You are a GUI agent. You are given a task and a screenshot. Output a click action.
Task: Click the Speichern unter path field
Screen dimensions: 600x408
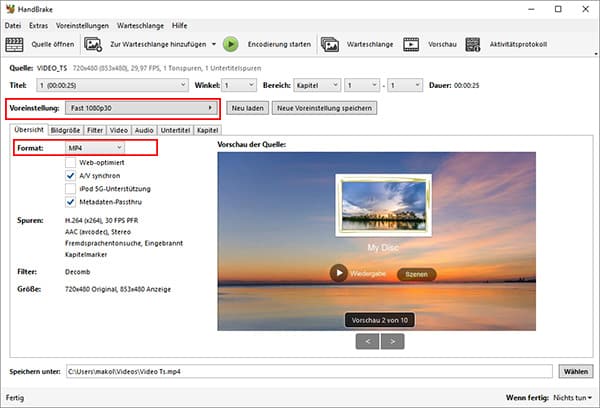click(x=309, y=371)
